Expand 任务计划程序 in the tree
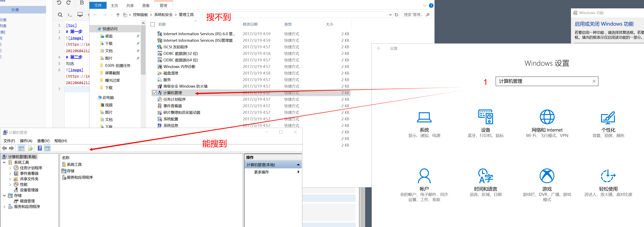Image resolution: width=644 pixels, height=227 pixels. [x=10, y=168]
